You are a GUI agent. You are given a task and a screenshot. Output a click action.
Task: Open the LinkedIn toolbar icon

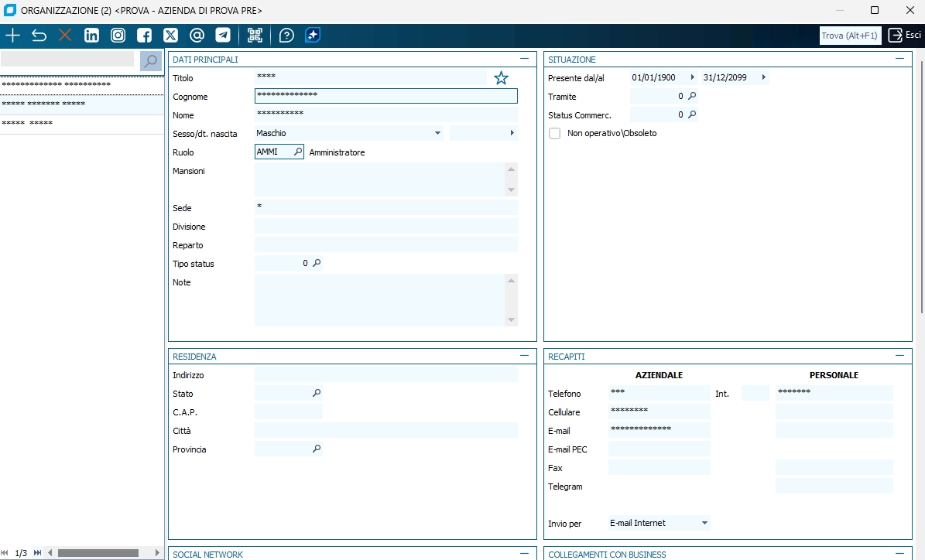(x=91, y=36)
